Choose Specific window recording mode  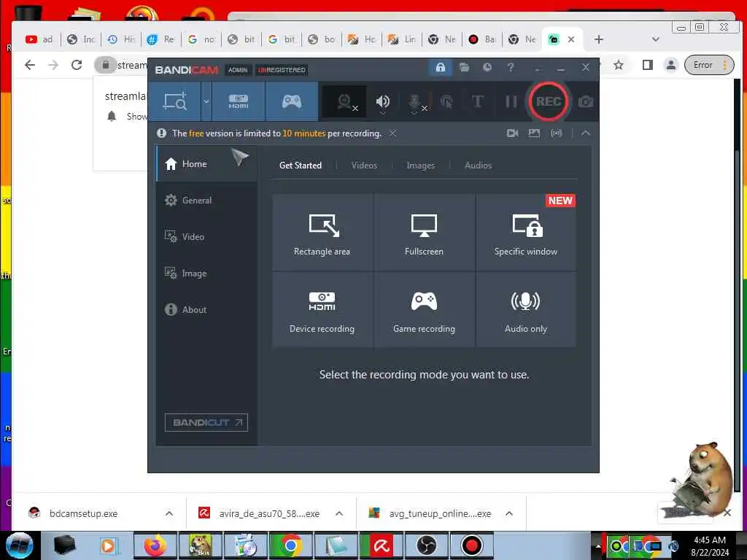(526, 232)
